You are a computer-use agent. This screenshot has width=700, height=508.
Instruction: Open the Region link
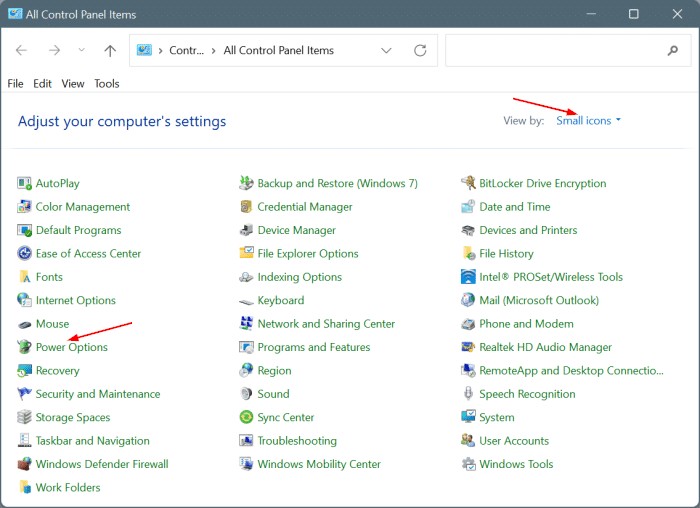click(x=274, y=371)
